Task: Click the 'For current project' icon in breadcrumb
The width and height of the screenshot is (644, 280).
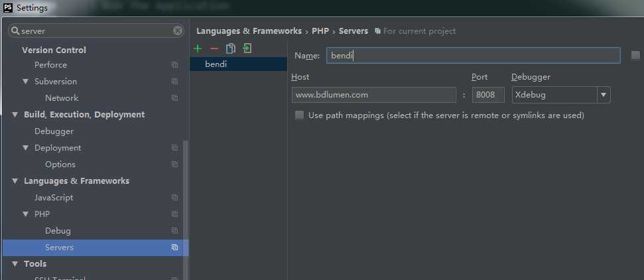Action: 377,31
